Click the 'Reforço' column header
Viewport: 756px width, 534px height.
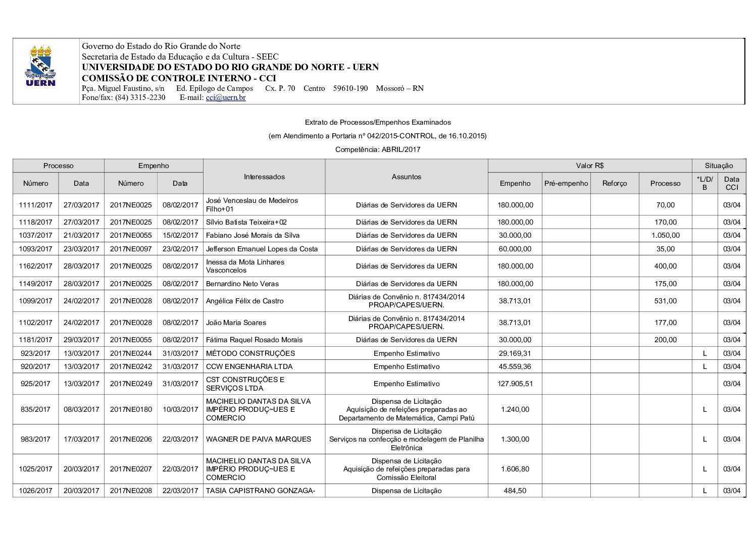(x=615, y=183)
